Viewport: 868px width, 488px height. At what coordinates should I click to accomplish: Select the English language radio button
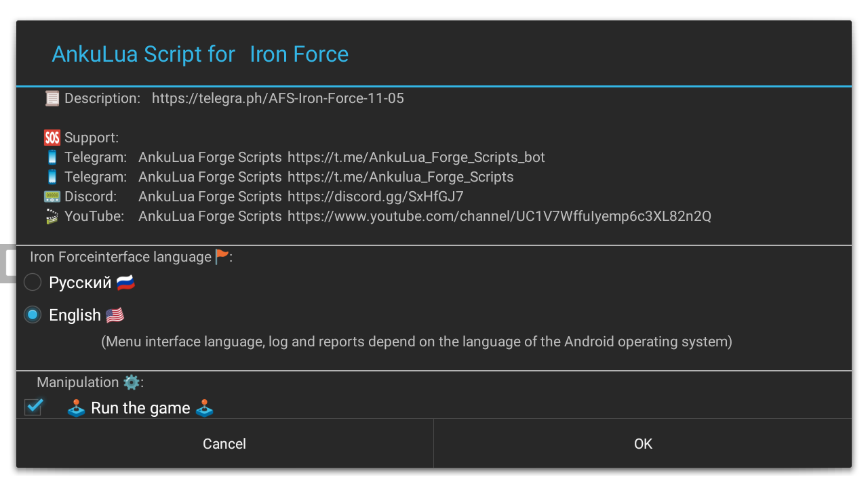(x=33, y=314)
